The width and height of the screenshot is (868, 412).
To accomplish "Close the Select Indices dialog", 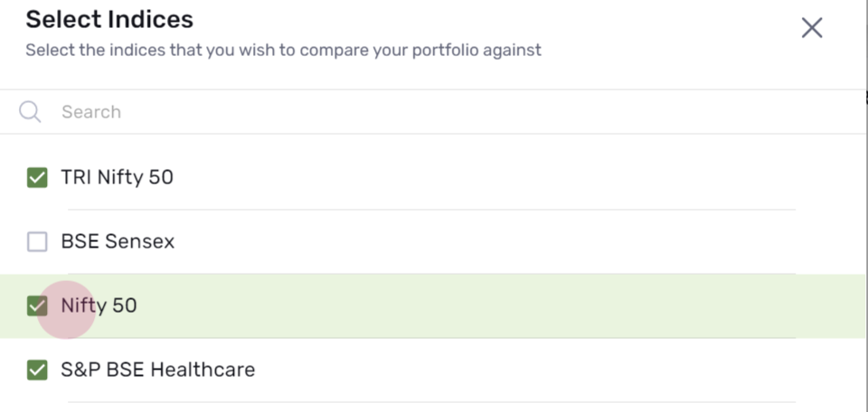I will click(812, 28).
